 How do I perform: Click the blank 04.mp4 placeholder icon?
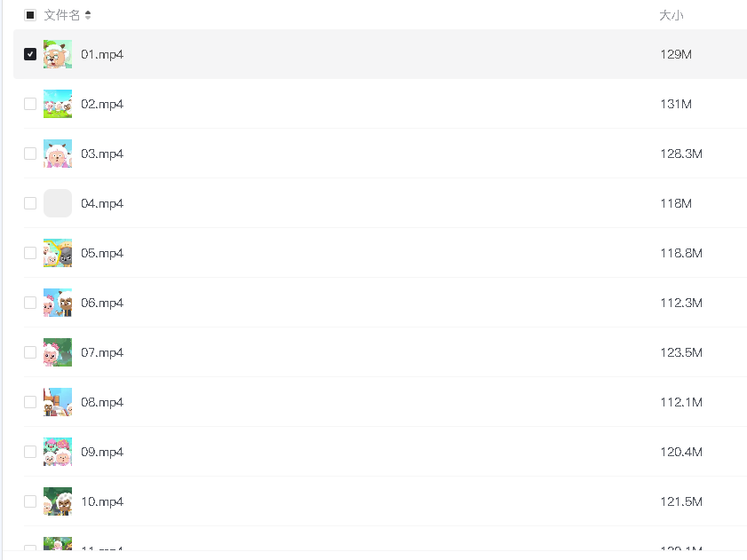click(x=58, y=203)
